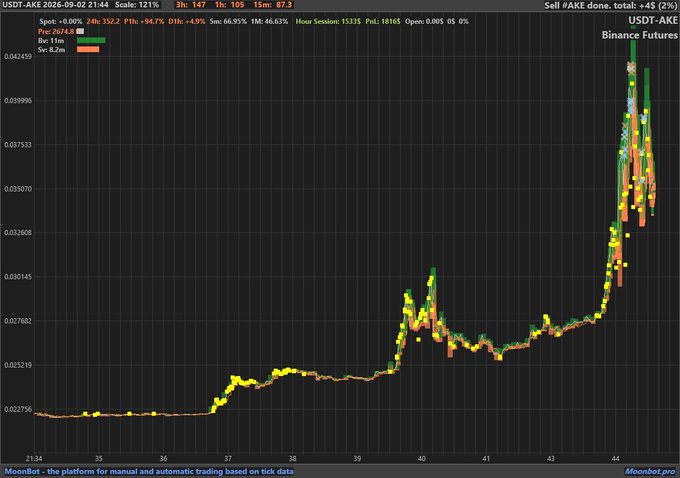Click the orange Sv sell volume bar
This screenshot has height=478, width=680.
[x=88, y=49]
